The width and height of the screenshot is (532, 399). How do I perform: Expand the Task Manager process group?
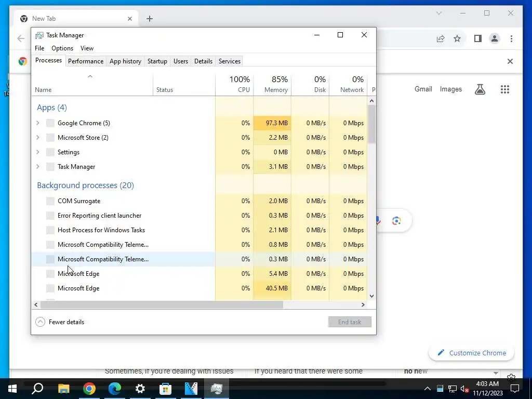(37, 167)
